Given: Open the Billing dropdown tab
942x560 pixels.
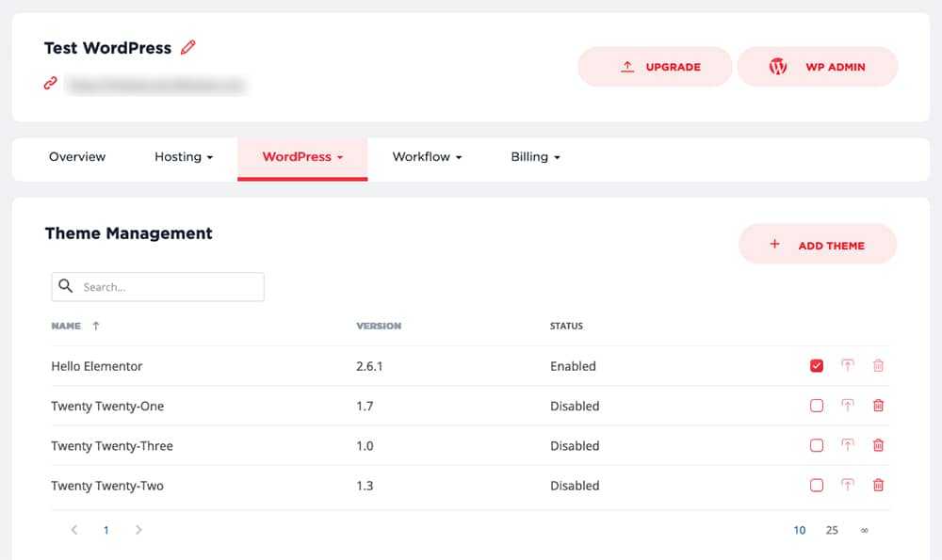Looking at the screenshot, I should (x=535, y=156).
